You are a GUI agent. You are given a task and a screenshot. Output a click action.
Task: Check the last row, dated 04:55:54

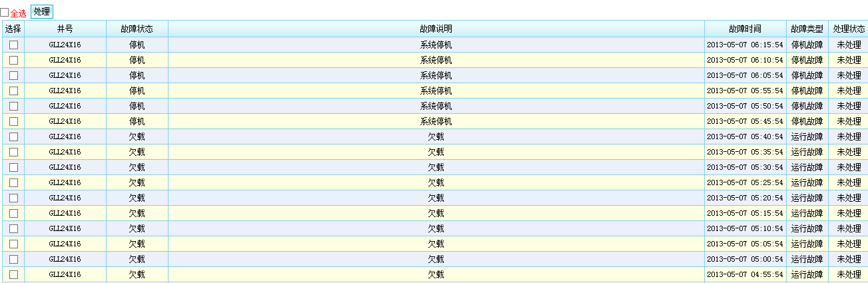coord(13,274)
